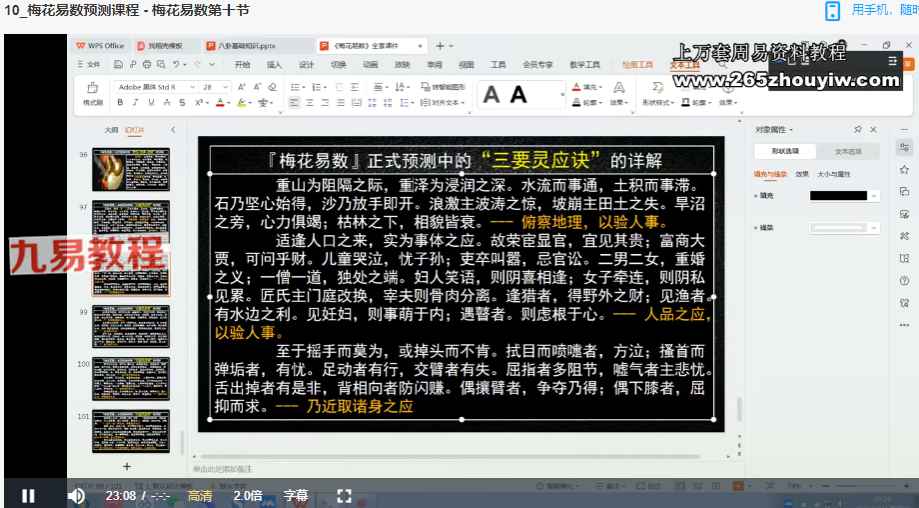Toggle left text alignment
Image resolution: width=919 pixels, height=508 pixels.
click(295, 103)
